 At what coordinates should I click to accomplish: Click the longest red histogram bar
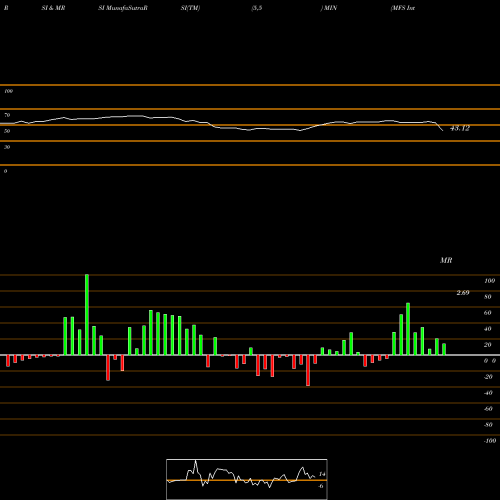click(308, 370)
